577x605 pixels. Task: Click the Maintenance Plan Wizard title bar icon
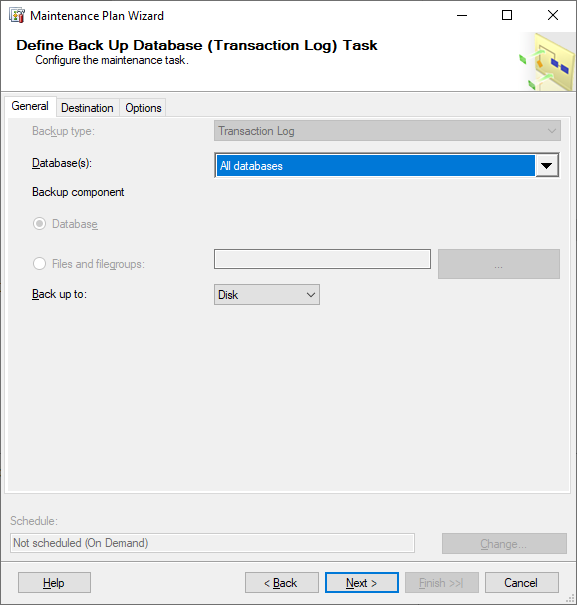point(17,16)
